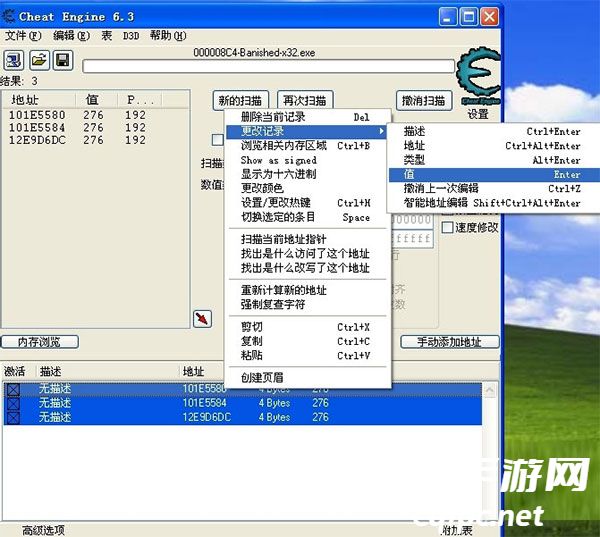Select 值 in the submenu

point(494,175)
